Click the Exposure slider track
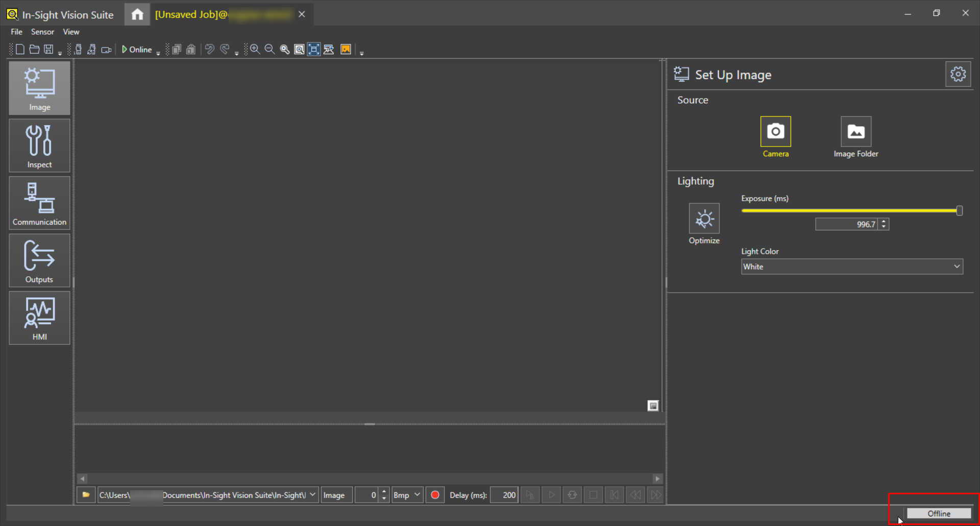The height and width of the screenshot is (526, 980). 847,210
